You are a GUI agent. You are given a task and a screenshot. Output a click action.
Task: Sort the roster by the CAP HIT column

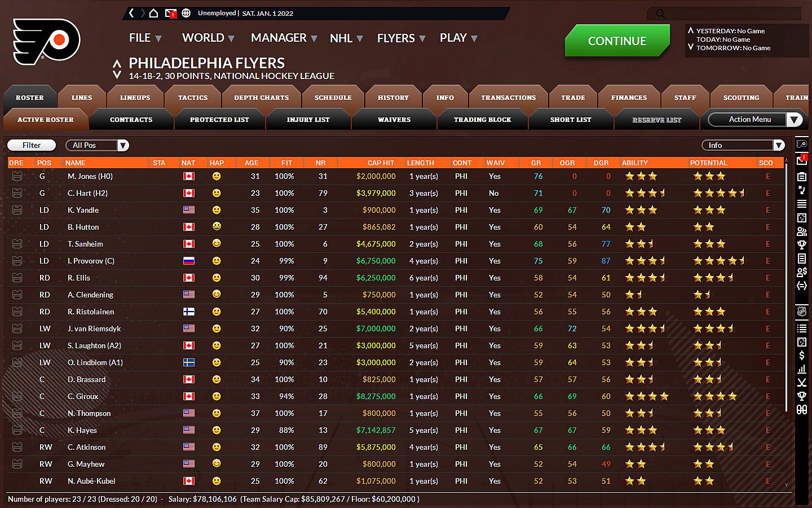tap(381, 163)
